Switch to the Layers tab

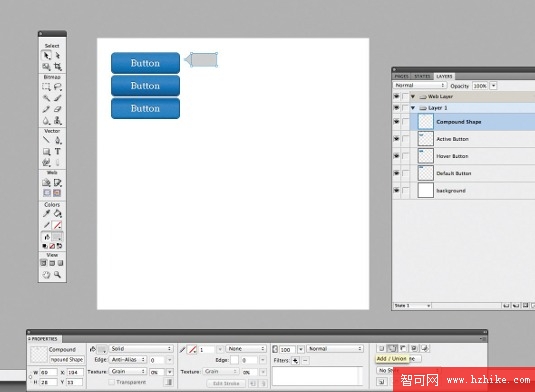[444, 76]
